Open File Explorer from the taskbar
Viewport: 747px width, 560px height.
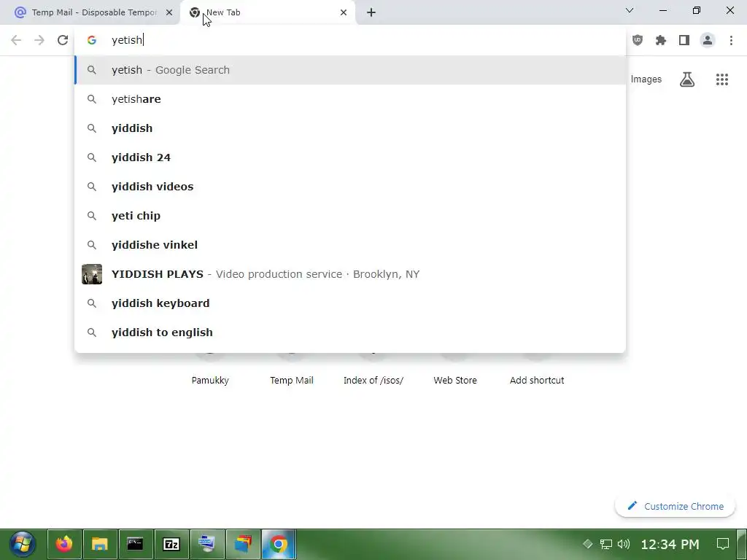[x=99, y=544]
